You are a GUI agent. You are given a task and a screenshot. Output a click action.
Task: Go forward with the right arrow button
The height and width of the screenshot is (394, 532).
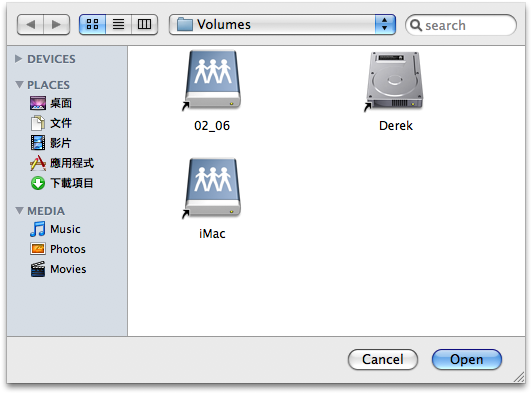(x=57, y=24)
